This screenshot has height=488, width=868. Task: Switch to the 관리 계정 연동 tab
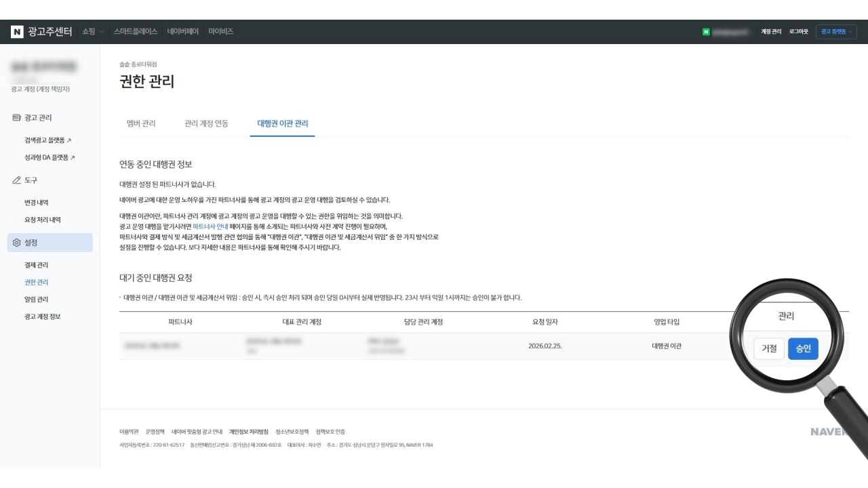(206, 123)
